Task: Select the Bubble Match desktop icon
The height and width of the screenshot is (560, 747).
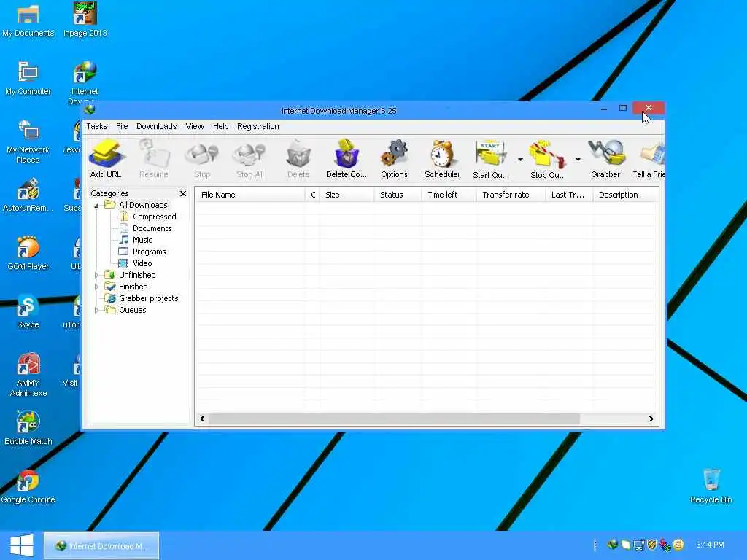Action: click(28, 427)
